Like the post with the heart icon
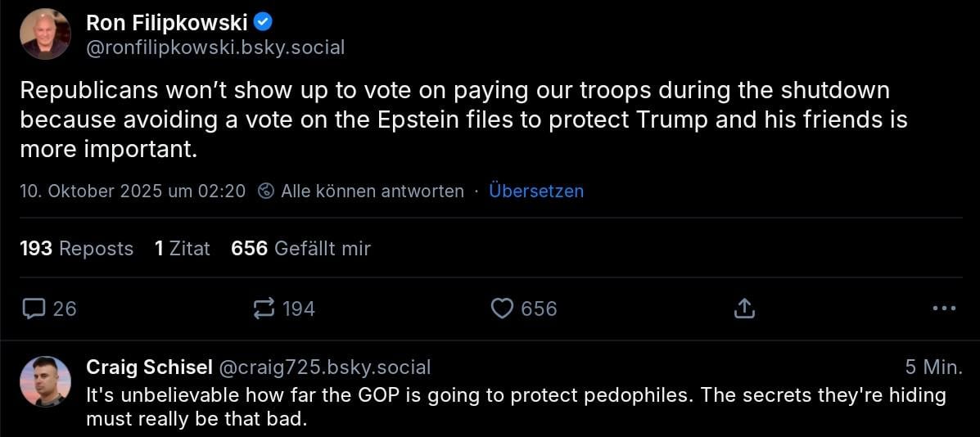This screenshot has height=437, width=980. pyautogui.click(x=501, y=309)
